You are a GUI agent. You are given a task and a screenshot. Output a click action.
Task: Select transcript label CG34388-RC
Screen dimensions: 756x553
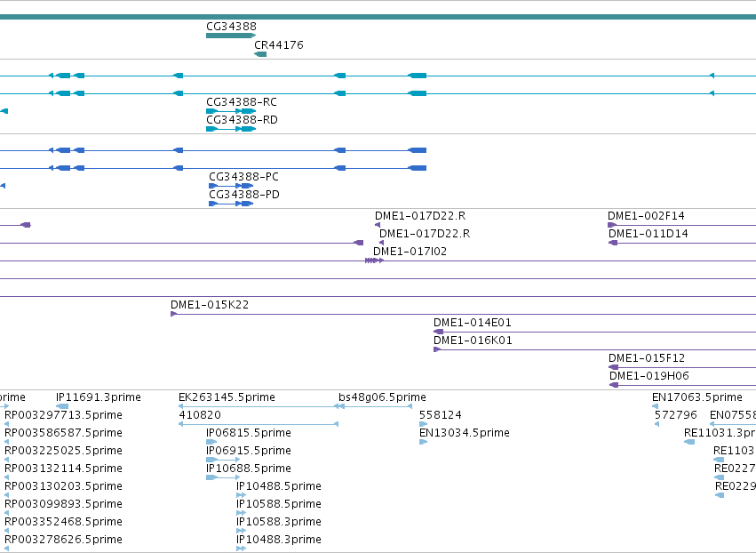(x=242, y=102)
